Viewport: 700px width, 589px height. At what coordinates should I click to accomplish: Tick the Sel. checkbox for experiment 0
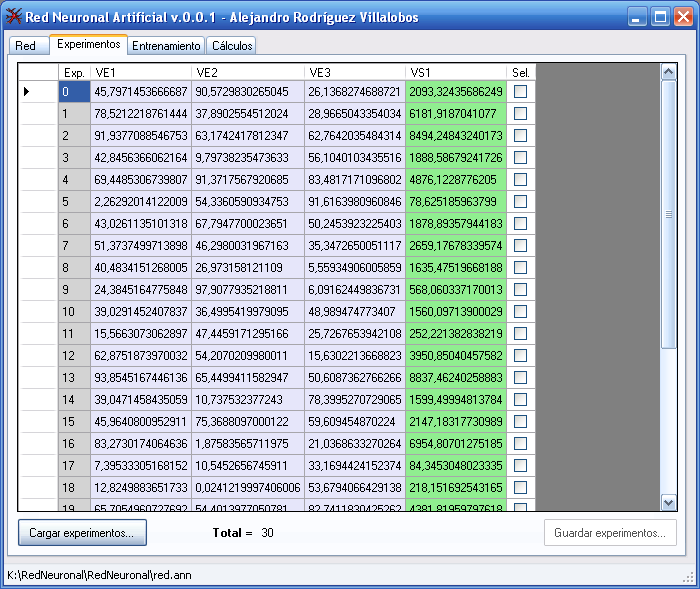520,92
